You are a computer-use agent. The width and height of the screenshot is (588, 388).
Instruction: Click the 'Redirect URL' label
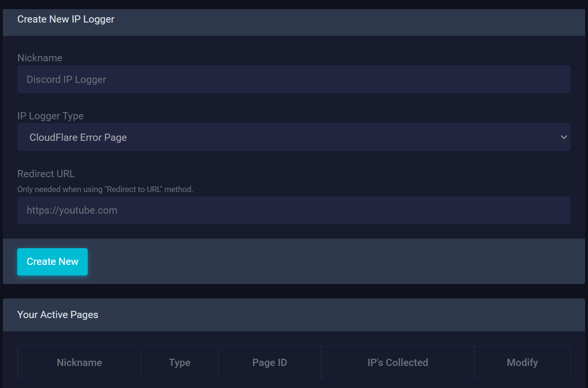point(46,174)
